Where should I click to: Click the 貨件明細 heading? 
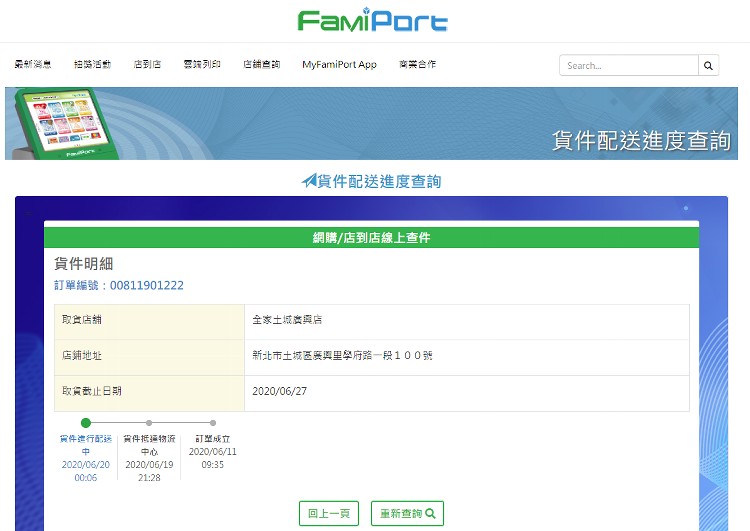(84, 264)
